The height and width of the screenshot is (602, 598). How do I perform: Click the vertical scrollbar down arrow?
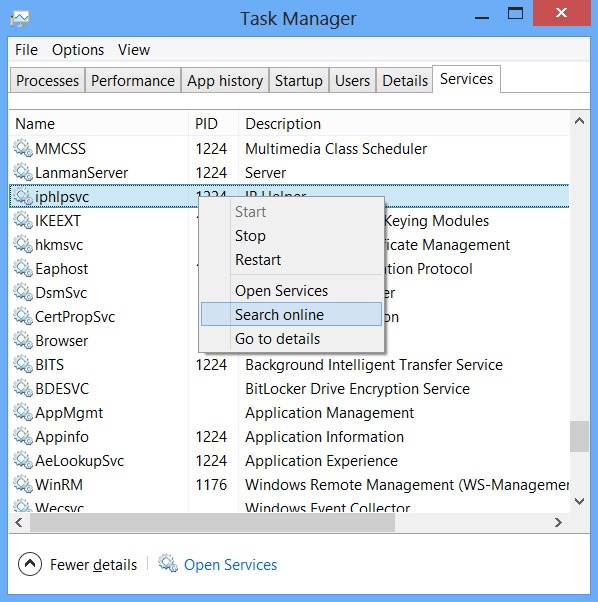click(x=579, y=501)
